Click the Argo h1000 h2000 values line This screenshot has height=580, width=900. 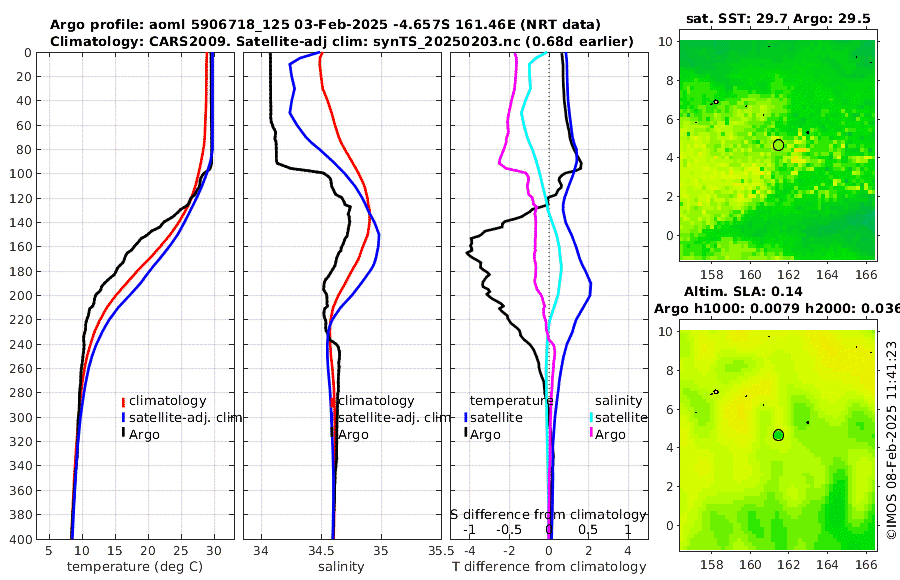click(777, 308)
